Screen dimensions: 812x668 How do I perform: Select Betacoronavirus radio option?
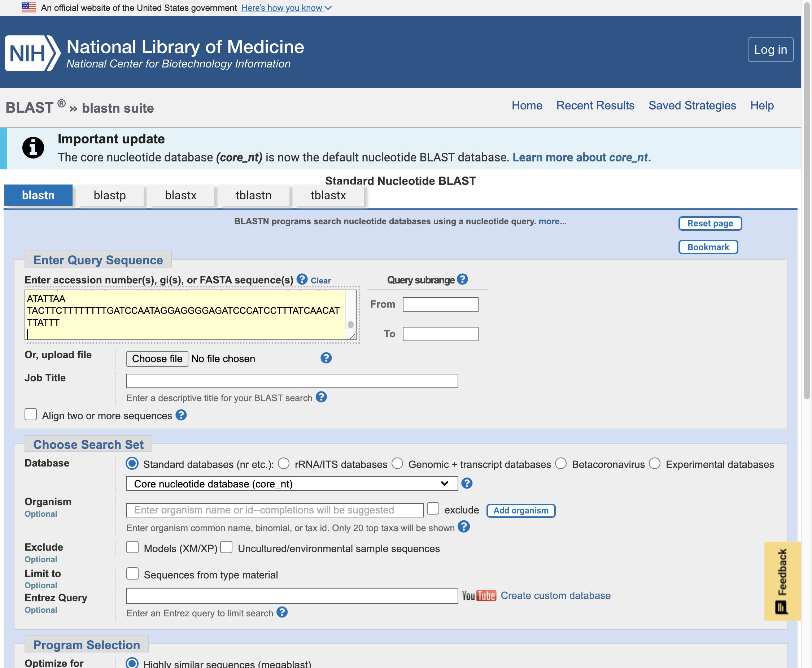pyautogui.click(x=561, y=463)
